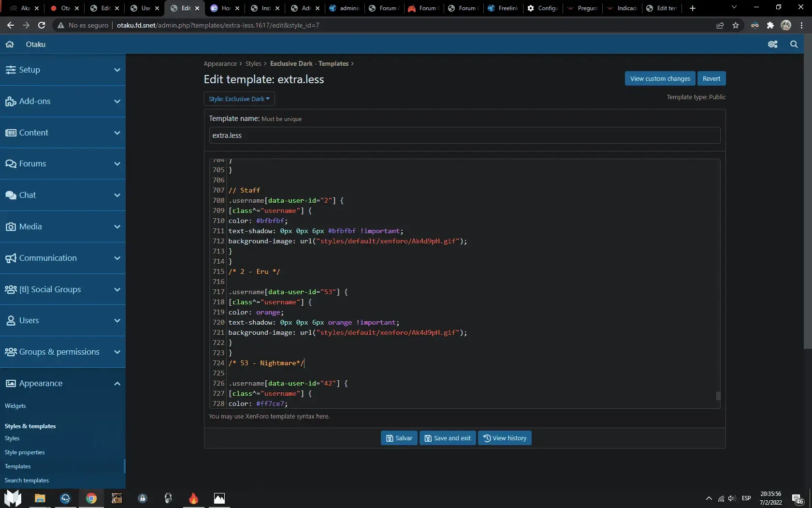The image size is (812, 508).
Task: Click View history button
Action: pos(505,438)
